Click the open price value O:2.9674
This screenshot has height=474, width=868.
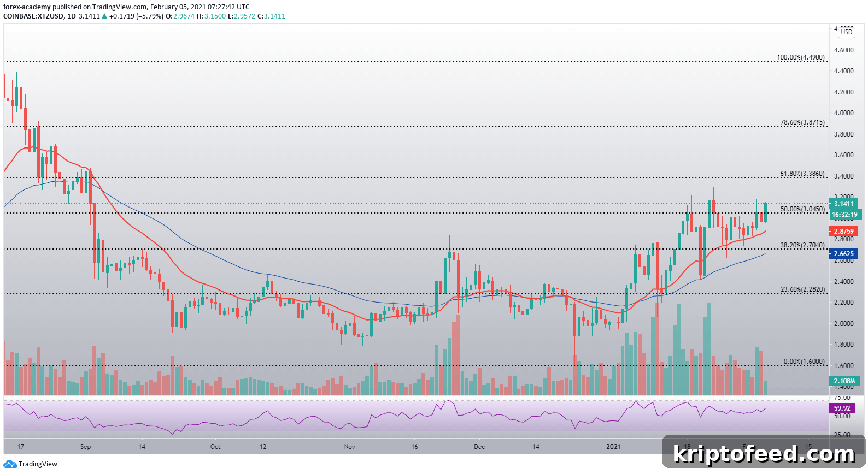[x=180, y=16]
